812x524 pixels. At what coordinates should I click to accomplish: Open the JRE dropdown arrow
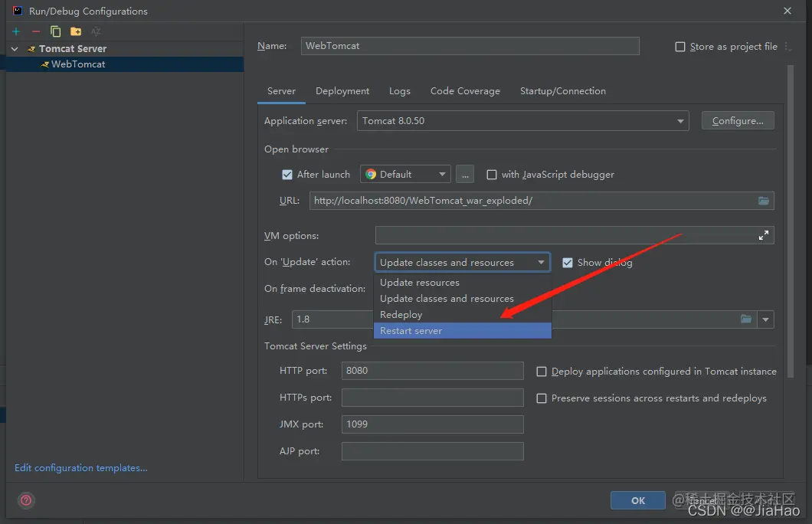(x=765, y=319)
